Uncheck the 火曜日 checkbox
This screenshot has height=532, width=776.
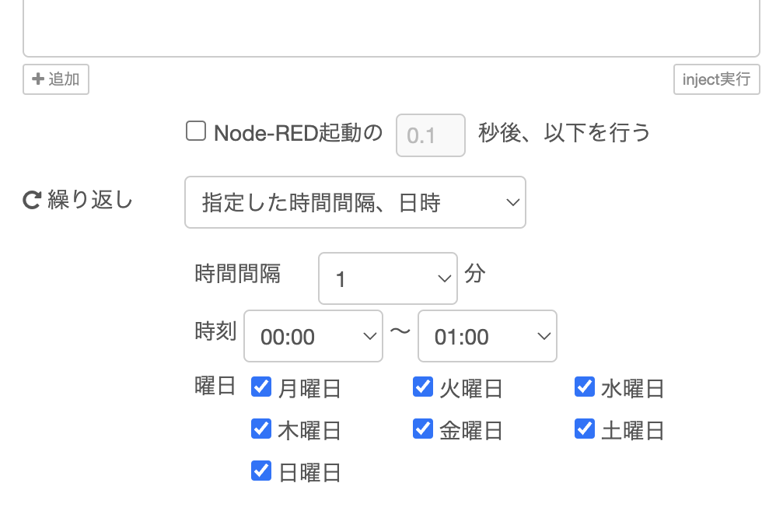(423, 387)
